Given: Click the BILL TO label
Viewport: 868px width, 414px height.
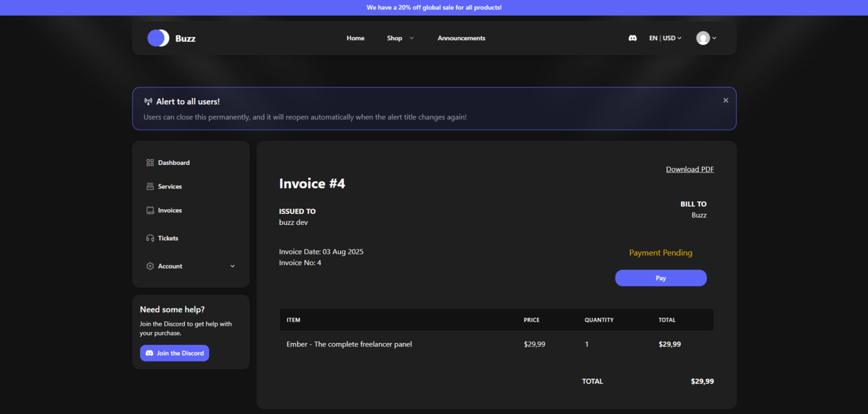Looking at the screenshot, I should point(694,204).
